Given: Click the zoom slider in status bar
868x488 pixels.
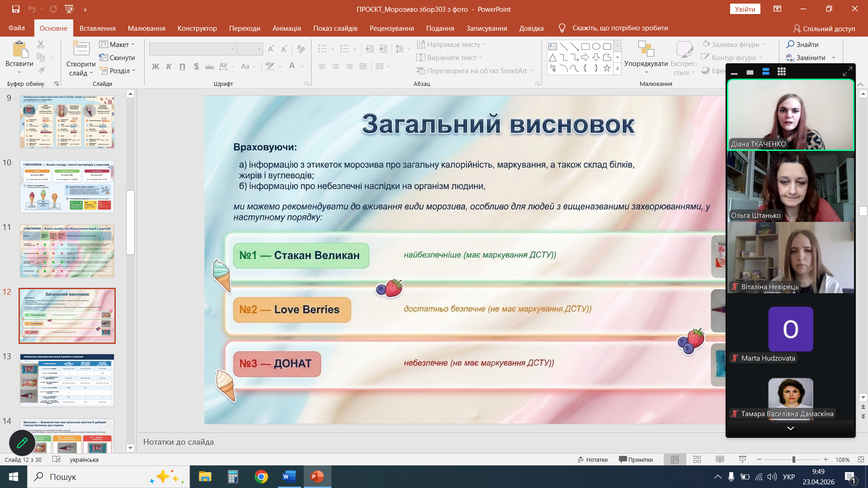Looking at the screenshot, I should [x=793, y=460].
